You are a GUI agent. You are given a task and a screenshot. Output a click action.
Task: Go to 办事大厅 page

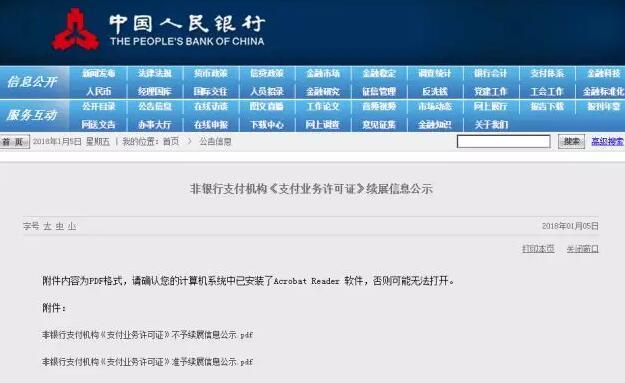155,125
